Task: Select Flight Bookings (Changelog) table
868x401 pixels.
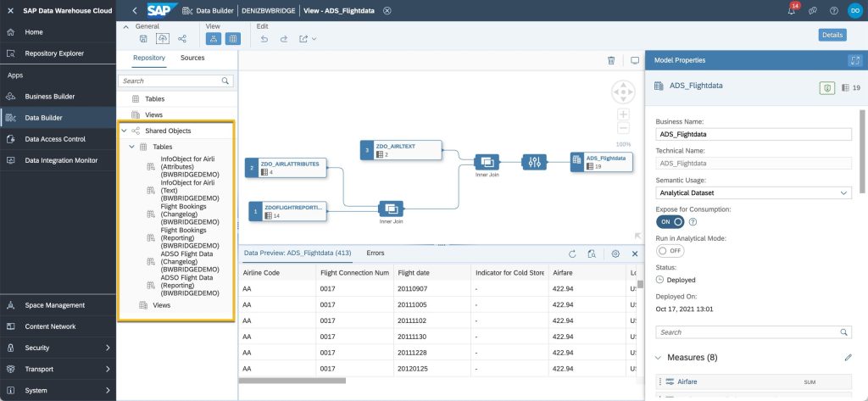Action: click(x=188, y=214)
